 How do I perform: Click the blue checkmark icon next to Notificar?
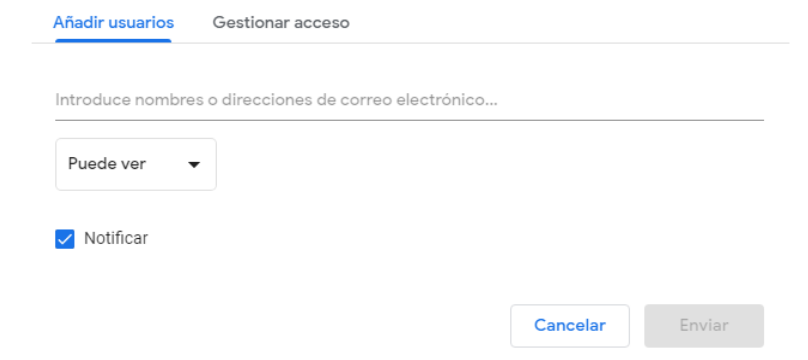pyautogui.click(x=65, y=239)
